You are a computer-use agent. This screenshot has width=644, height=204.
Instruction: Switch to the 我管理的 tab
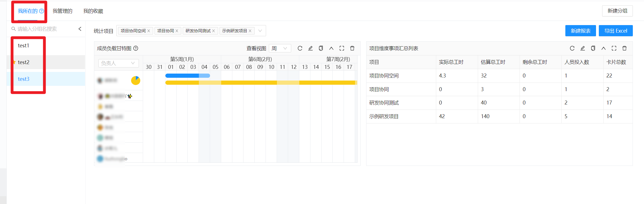click(62, 11)
